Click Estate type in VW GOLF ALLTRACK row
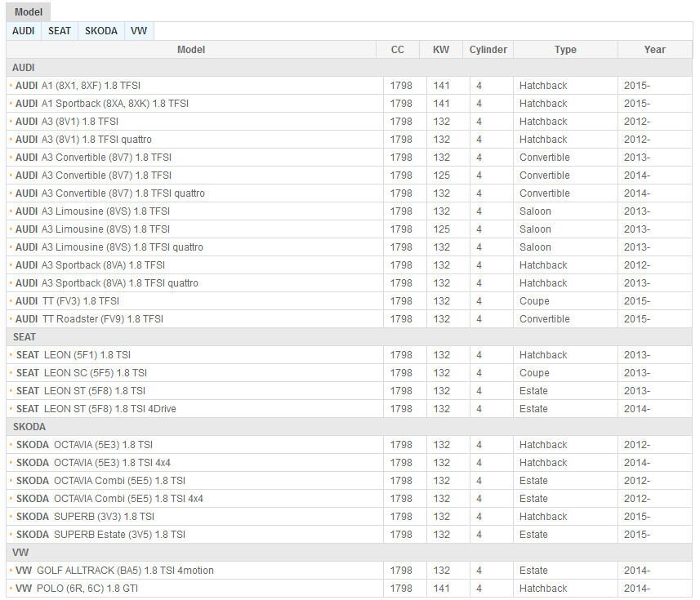 (533, 571)
